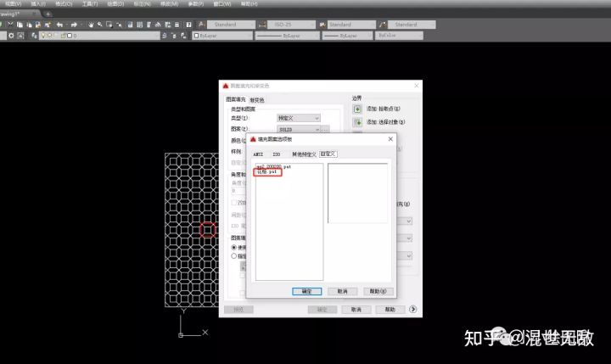Open the Sheet Set Manager icon
This screenshot has width=611, height=364.
coord(158,25)
